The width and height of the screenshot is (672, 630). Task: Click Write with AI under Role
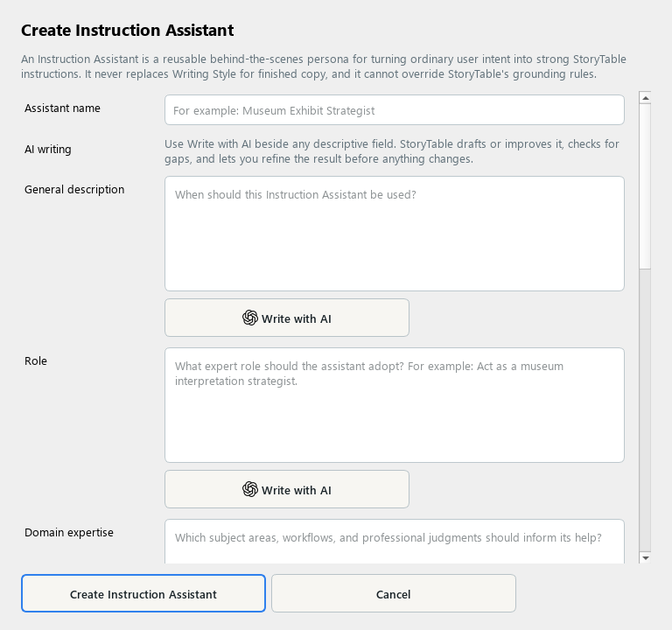pos(287,489)
